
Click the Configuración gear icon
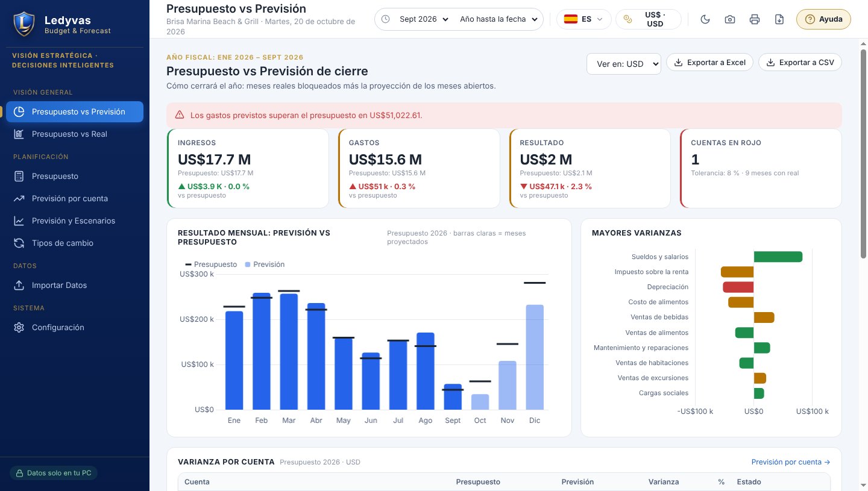pos(19,328)
